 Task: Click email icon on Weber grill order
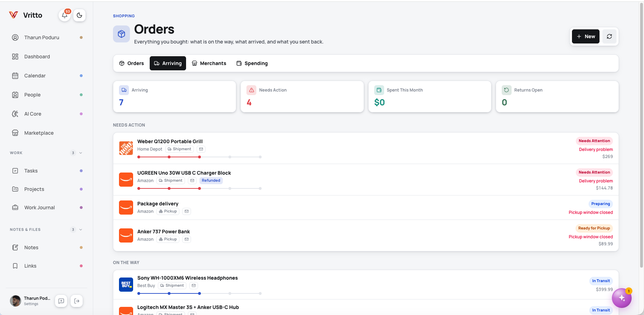point(201,149)
